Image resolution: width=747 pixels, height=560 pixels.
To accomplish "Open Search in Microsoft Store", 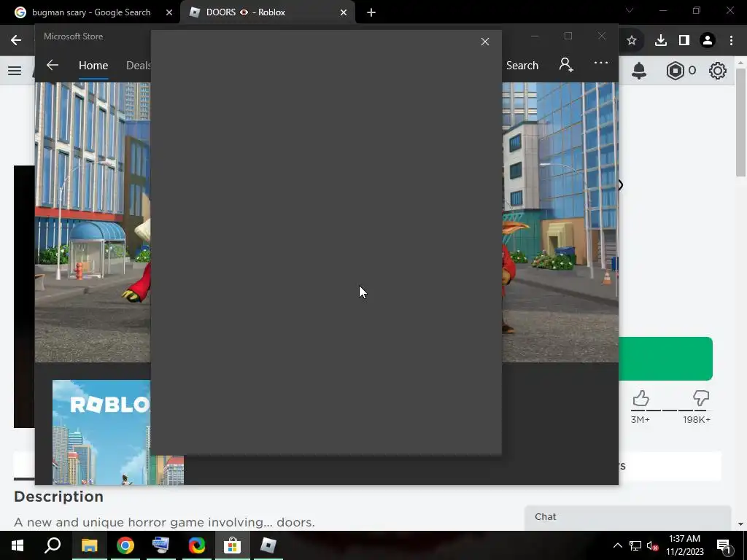I will [522, 65].
